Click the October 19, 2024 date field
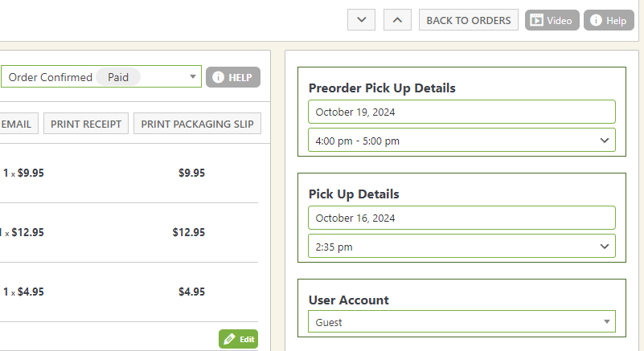The width and height of the screenshot is (644, 351). click(461, 112)
